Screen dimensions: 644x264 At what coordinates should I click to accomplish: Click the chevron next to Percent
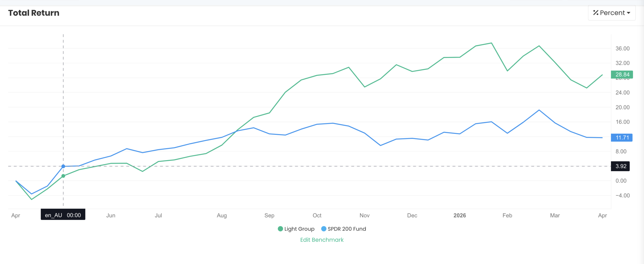tap(629, 13)
